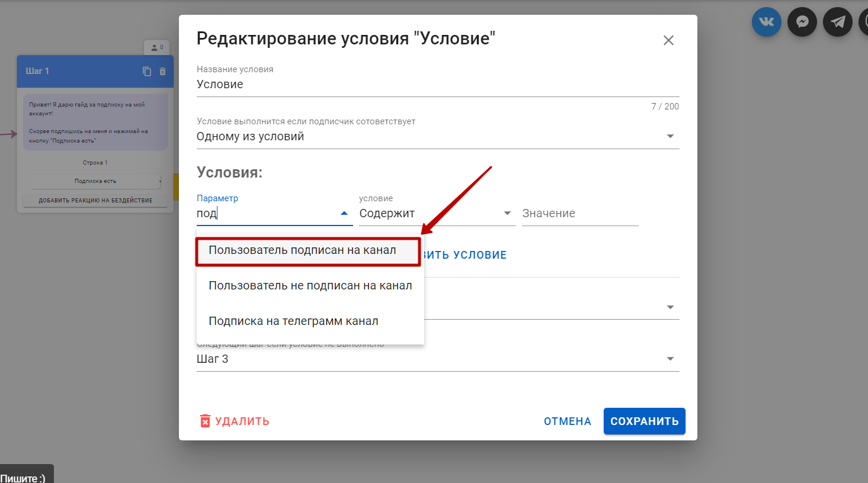Click the Название условия text field
The image size is (868, 483).
click(x=437, y=85)
